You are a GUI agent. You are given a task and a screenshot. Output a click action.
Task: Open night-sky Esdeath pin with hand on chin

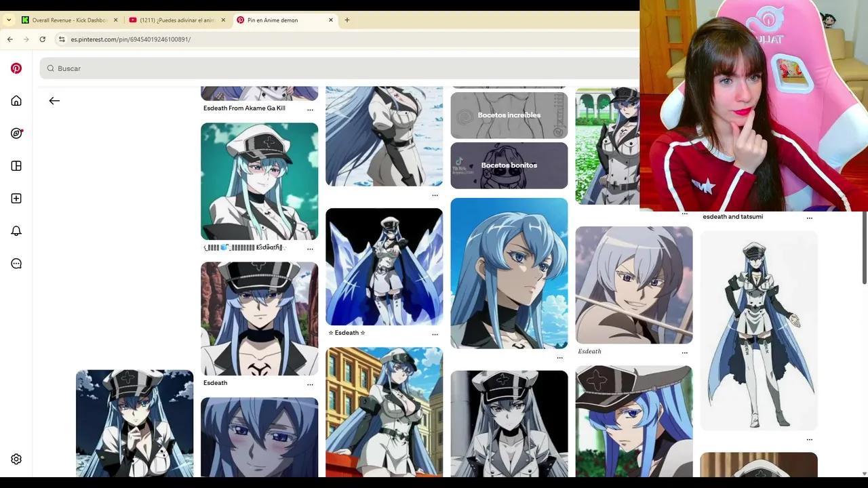pyautogui.click(x=134, y=424)
